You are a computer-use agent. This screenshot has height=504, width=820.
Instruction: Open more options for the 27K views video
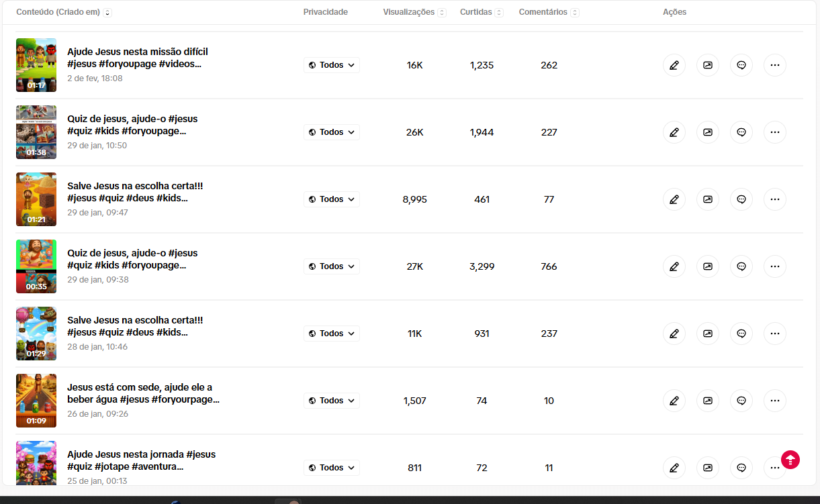coord(774,266)
